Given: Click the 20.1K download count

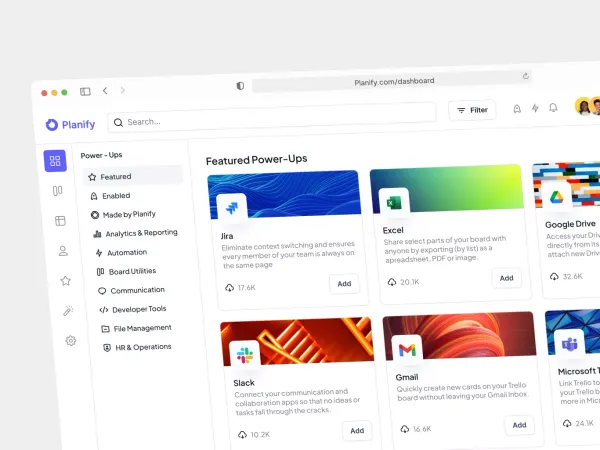Looking at the screenshot, I should pos(410,282).
